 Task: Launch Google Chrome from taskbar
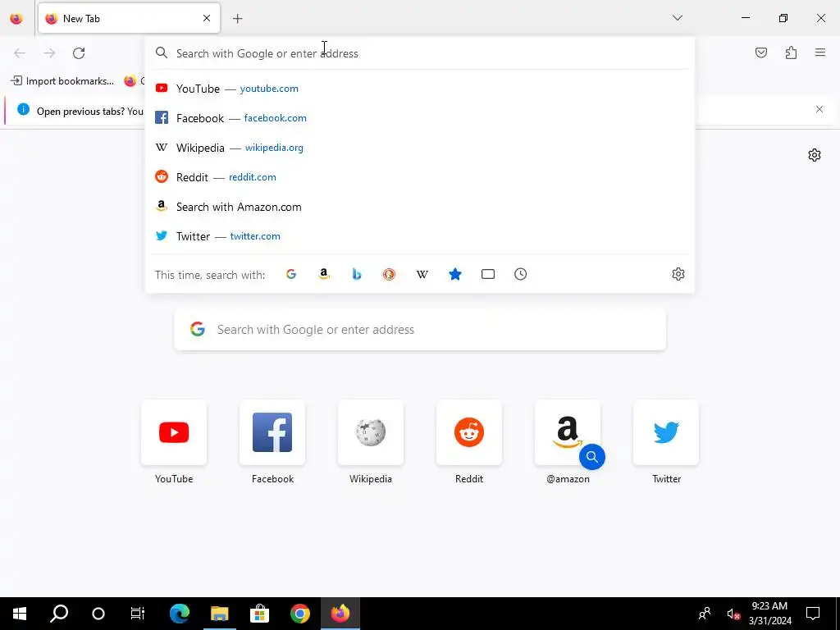300,614
